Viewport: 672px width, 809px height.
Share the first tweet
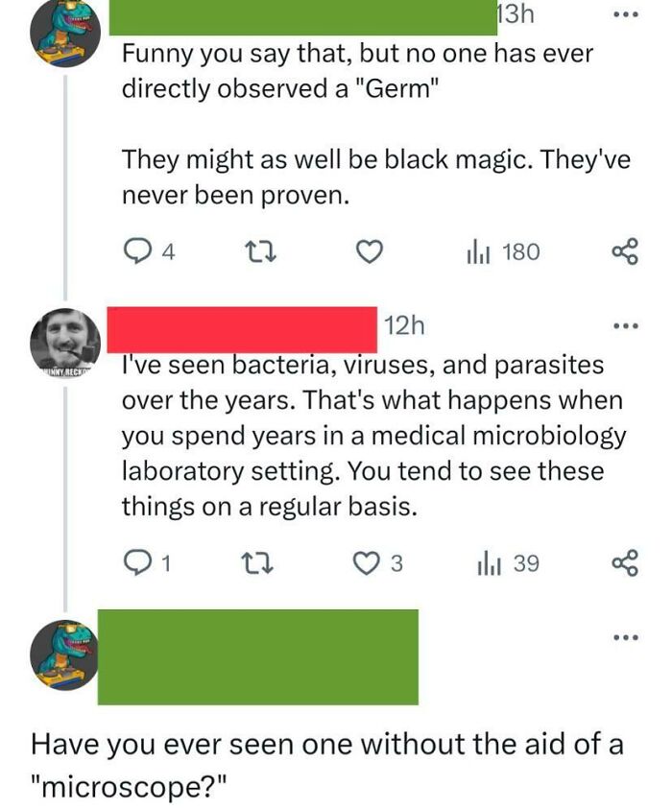click(623, 252)
